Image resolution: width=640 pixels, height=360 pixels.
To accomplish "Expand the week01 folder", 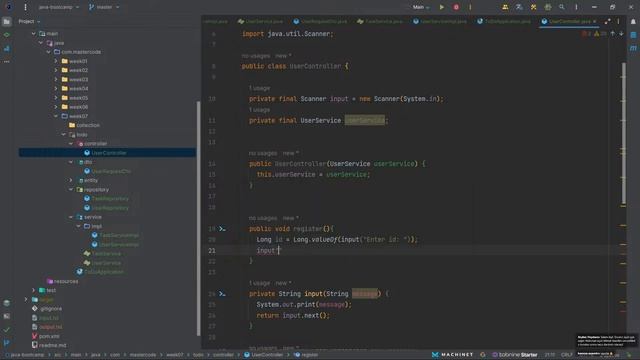I will [56, 61].
